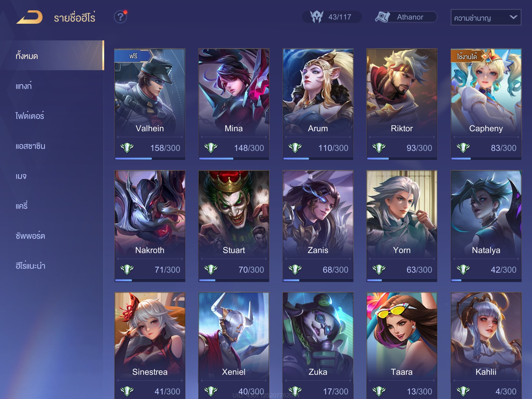Image resolution: width=532 pixels, height=399 pixels.
Task: Click the Athanor button
Action: [x=406, y=17]
